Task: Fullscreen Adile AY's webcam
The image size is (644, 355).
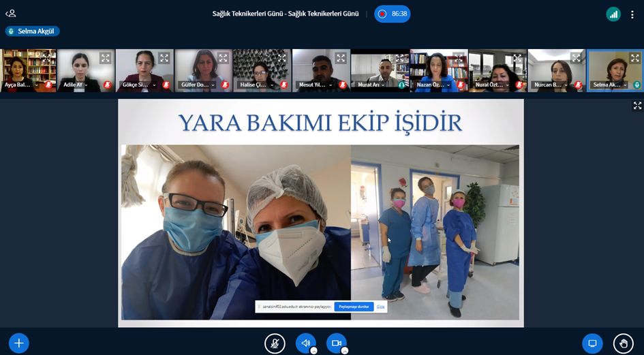Action: (x=105, y=58)
